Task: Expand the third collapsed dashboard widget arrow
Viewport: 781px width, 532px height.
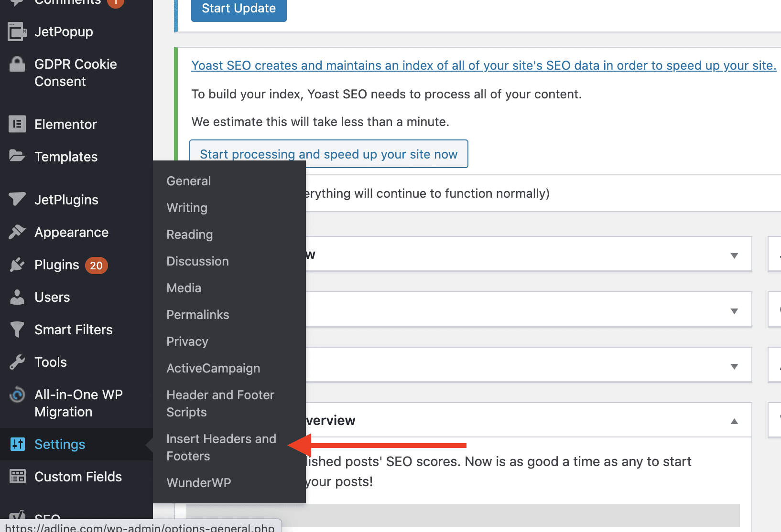Action: tap(734, 366)
